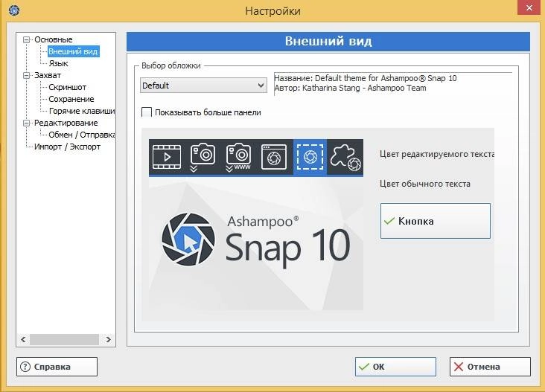Click tree scrollbar left arrow

23,339
